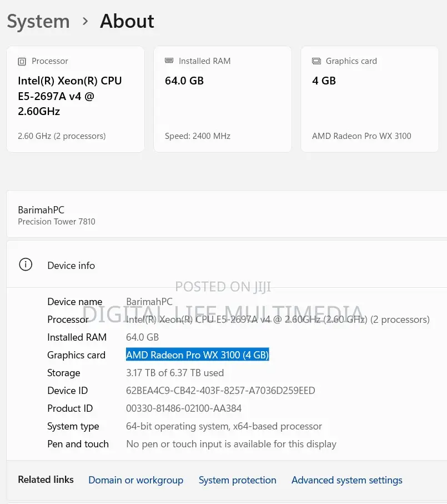Viewport: 447px width, 504px height.
Task: Collapse the Device info section header
Action: 227,265
